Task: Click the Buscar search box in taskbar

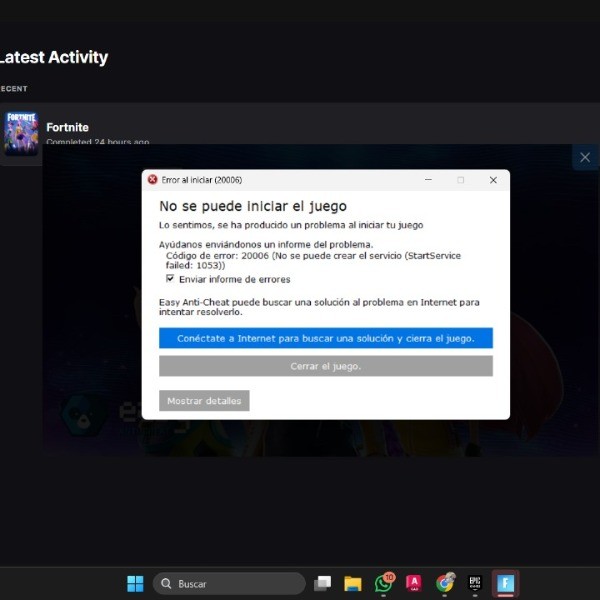Action: [x=230, y=584]
